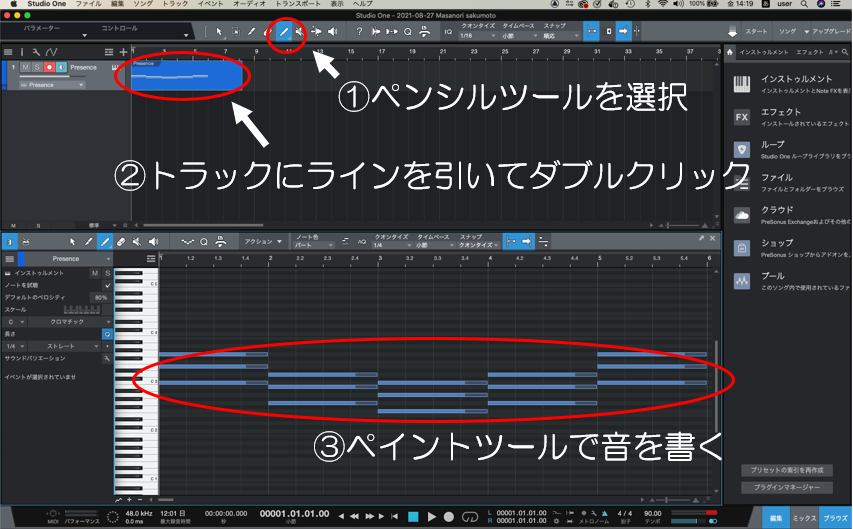Open the イベント menu

211,4
